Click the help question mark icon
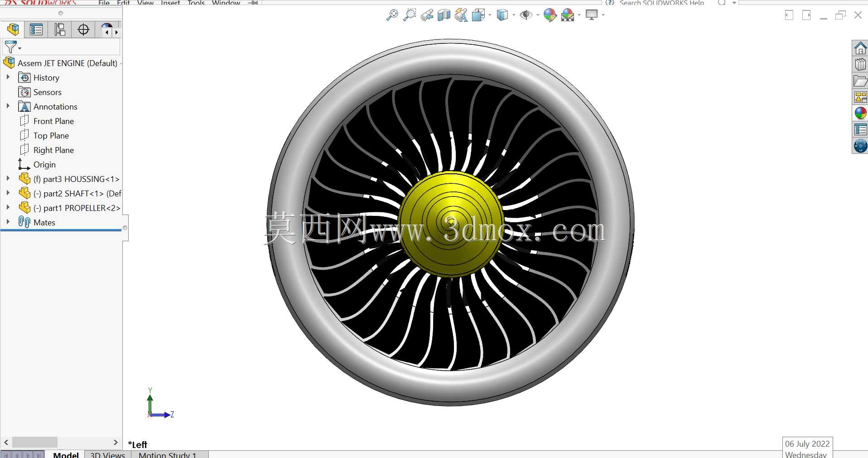The height and width of the screenshot is (458, 868). click(610, 2)
